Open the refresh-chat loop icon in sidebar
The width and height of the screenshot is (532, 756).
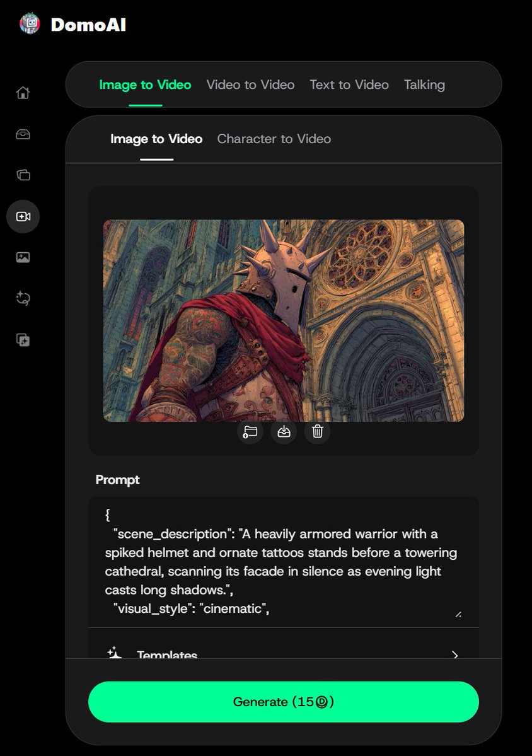click(23, 298)
